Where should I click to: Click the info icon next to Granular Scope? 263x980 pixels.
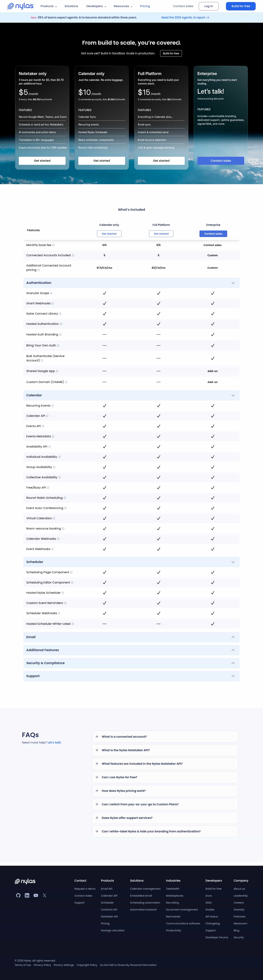pos(51,293)
